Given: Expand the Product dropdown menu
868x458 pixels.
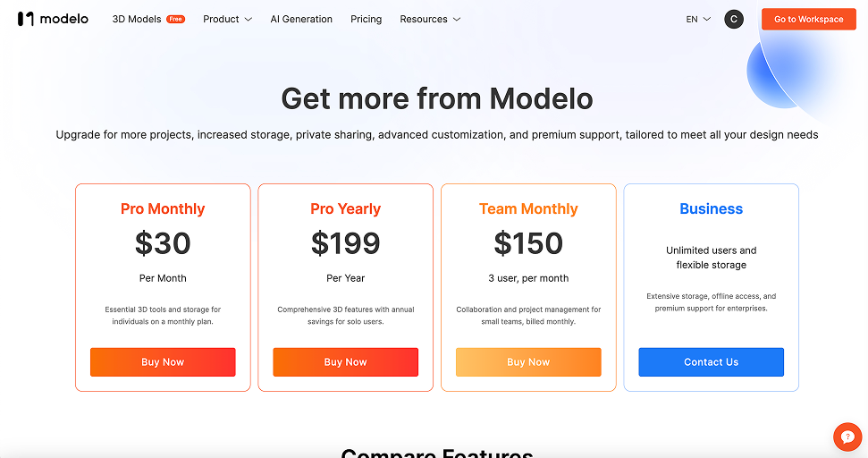Looking at the screenshot, I should pyautogui.click(x=227, y=19).
